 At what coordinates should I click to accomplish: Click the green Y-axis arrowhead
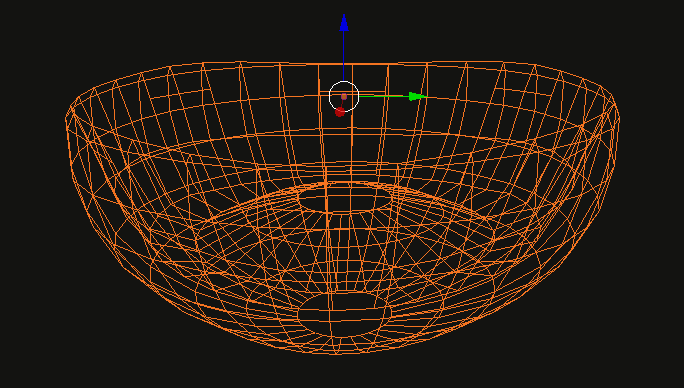pos(417,96)
